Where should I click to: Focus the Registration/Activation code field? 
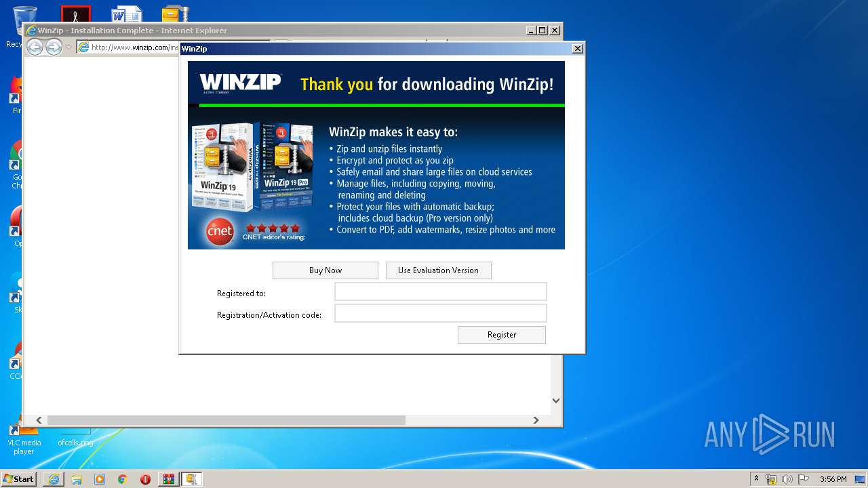coord(440,313)
